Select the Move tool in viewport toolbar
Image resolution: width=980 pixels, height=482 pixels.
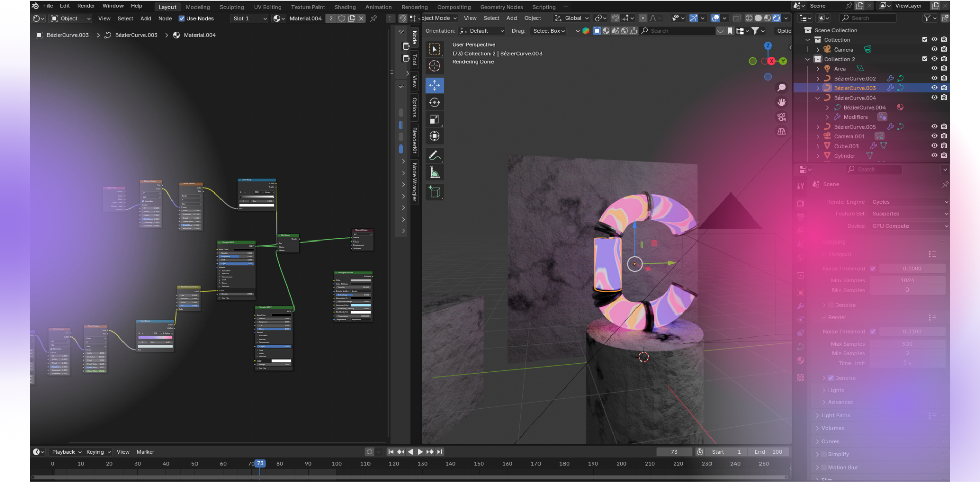pyautogui.click(x=434, y=85)
